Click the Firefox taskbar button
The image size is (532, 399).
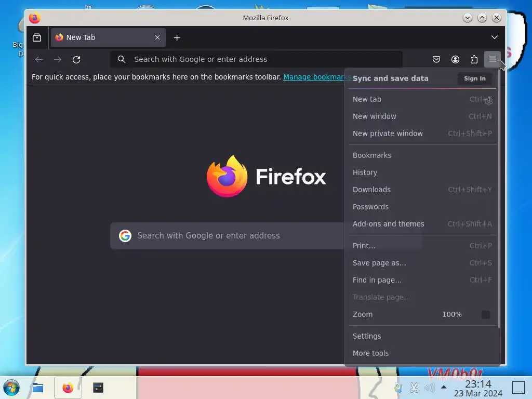click(68, 388)
